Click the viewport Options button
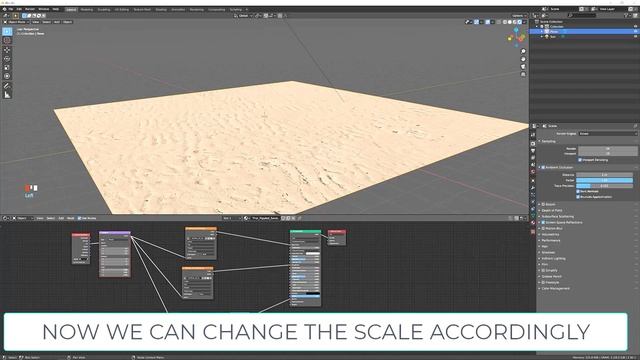 tap(518, 16)
